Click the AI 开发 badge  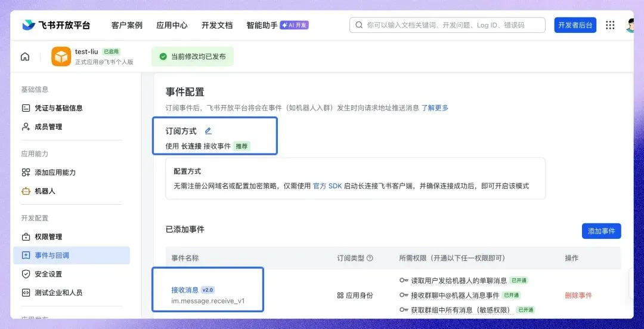tap(294, 25)
